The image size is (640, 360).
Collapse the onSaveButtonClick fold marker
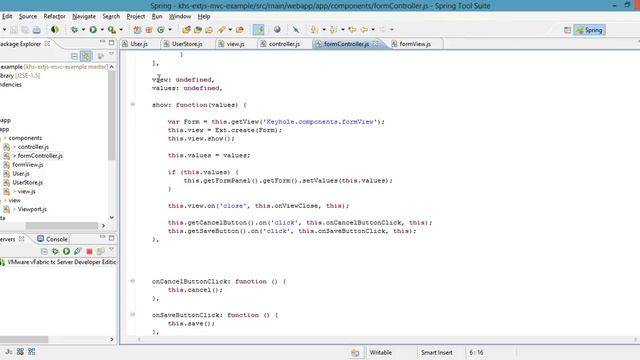point(132,314)
